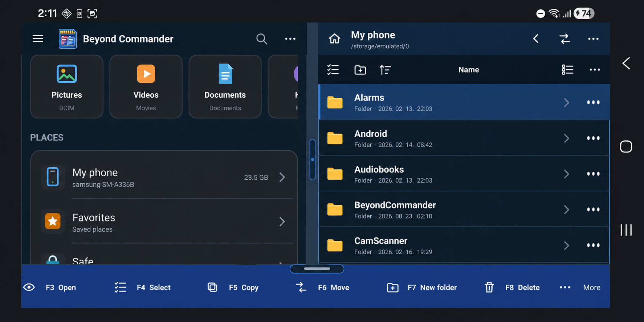Open My phone header overflow menu
This screenshot has width=644, height=322.
593,39
